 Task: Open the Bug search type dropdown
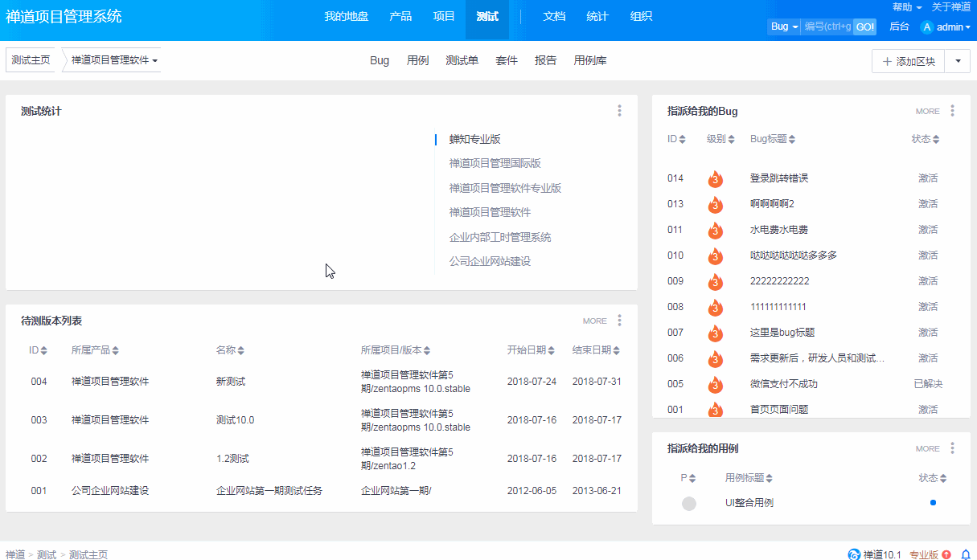click(x=784, y=27)
